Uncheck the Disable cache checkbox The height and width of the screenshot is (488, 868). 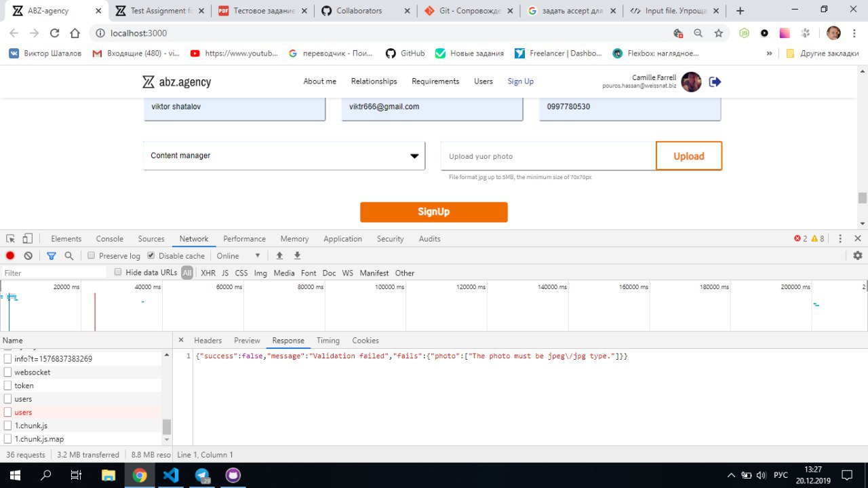(x=151, y=255)
